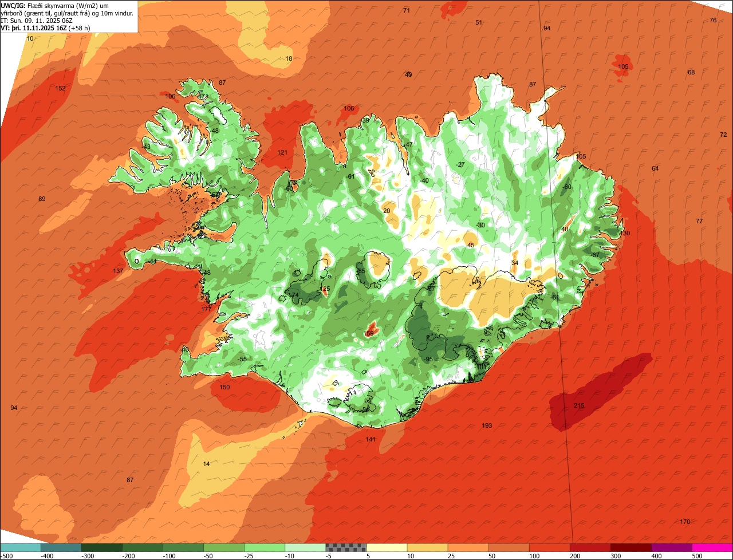Click the value -27 in northern Iceland

click(x=460, y=164)
